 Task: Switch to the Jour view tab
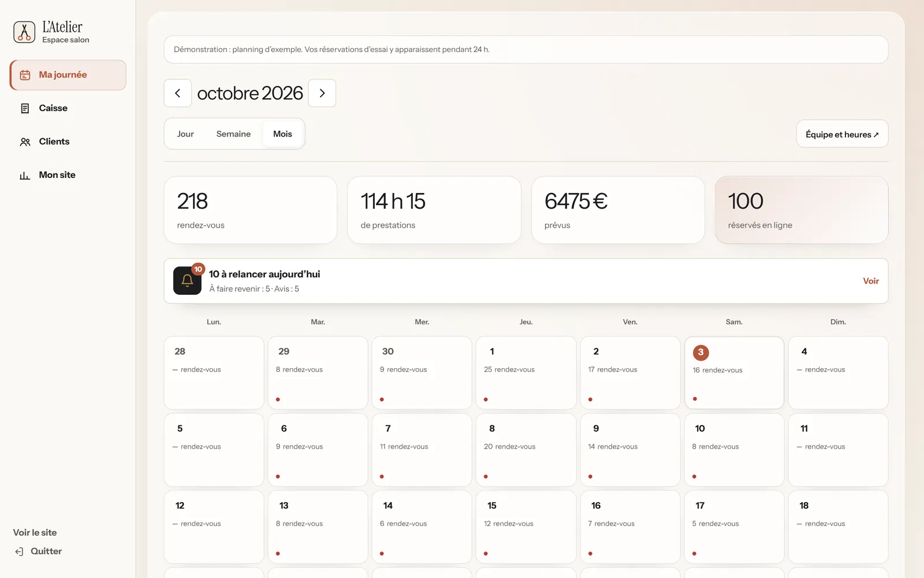pyautogui.click(x=185, y=134)
